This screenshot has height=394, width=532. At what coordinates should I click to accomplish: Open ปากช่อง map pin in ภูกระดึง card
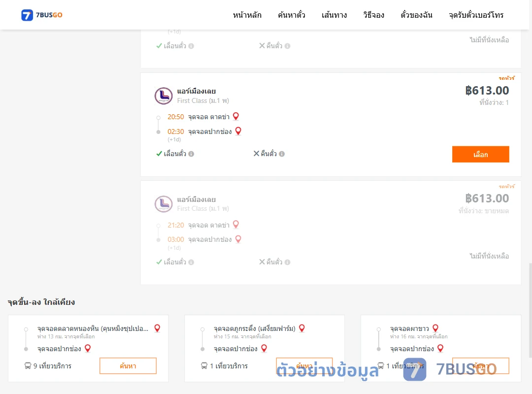(x=264, y=348)
